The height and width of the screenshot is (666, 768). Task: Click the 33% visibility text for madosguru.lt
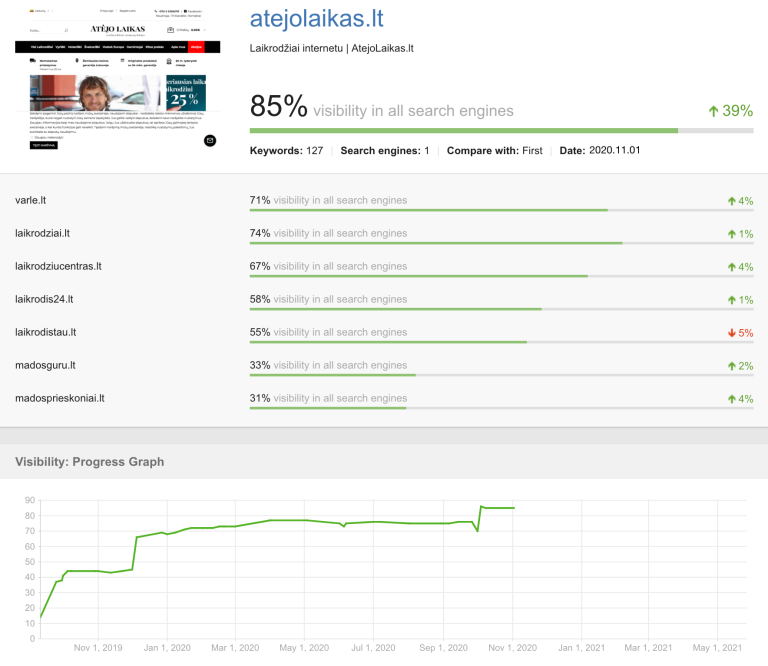coord(328,365)
